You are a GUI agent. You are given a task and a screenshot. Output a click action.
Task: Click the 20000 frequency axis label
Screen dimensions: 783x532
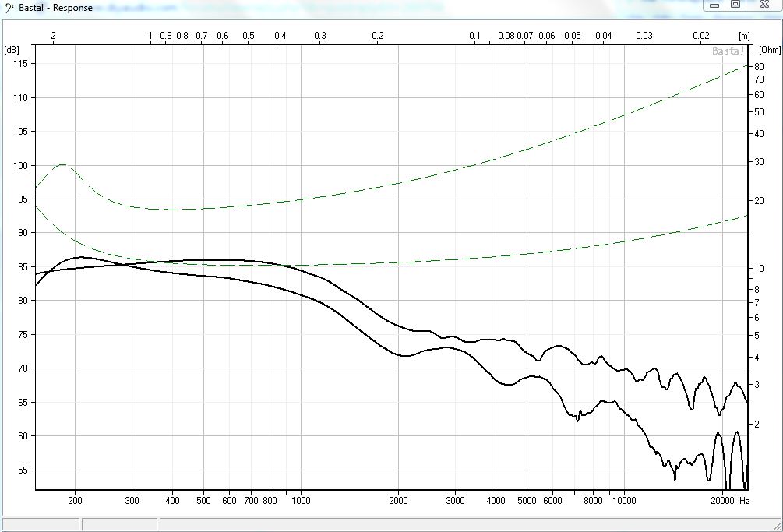click(x=722, y=500)
